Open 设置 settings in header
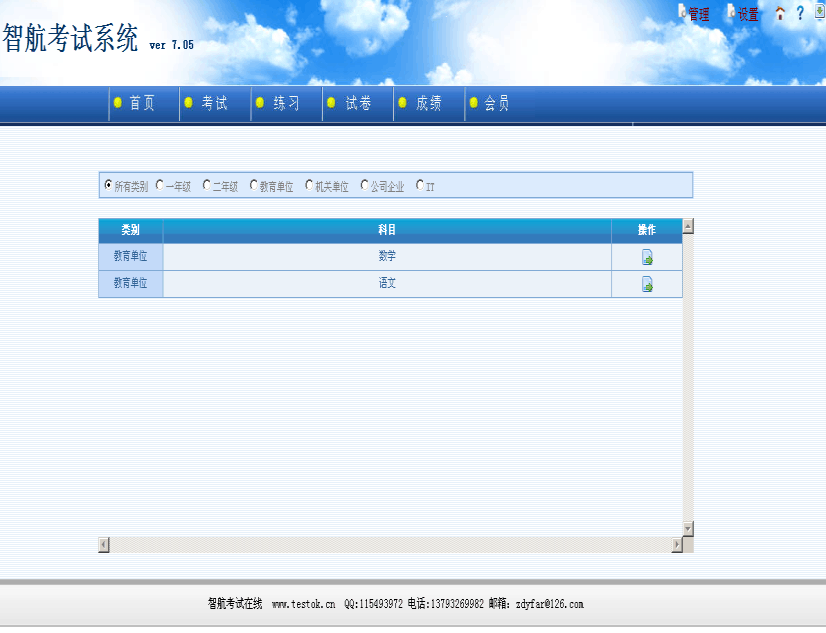The width and height of the screenshot is (826, 633). [747, 14]
